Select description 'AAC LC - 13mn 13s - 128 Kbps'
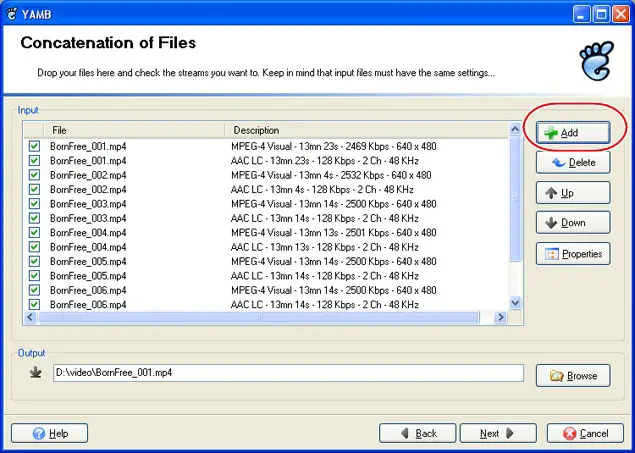 [293, 247]
